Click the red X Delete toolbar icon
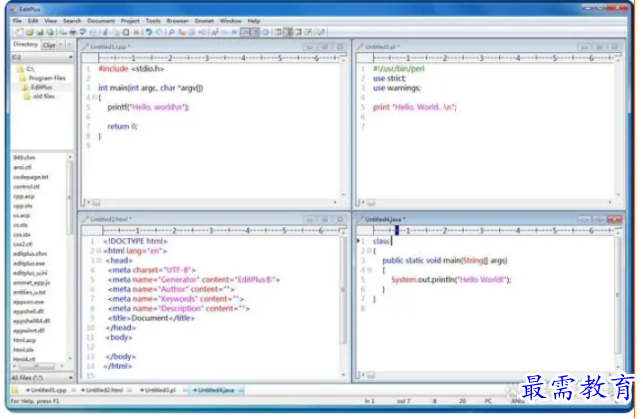The height and width of the screenshot is (419, 643). (137, 32)
